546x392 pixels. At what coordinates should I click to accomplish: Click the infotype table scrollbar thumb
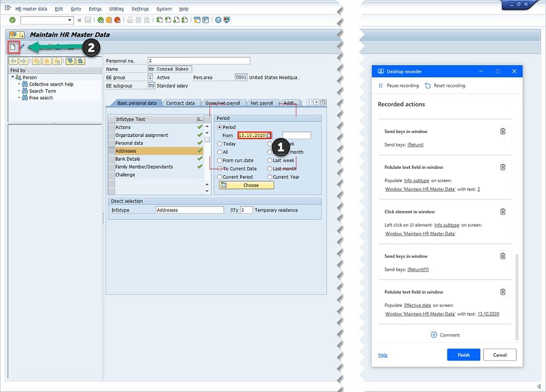pyautogui.click(x=207, y=140)
